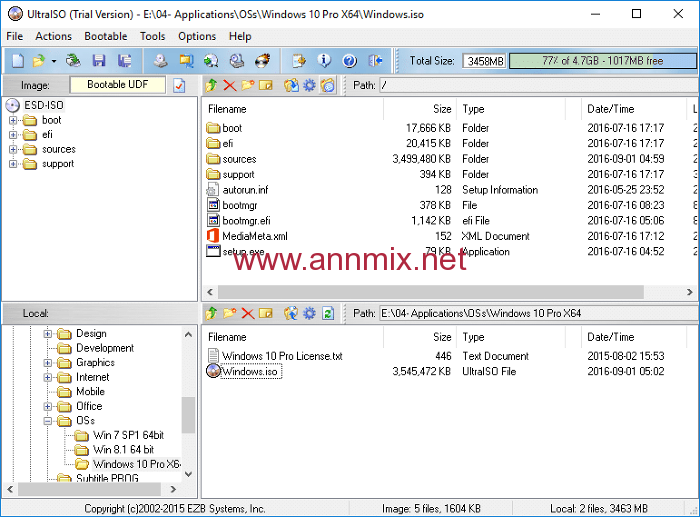Click the Add Files toolbar icon

tap(299, 61)
